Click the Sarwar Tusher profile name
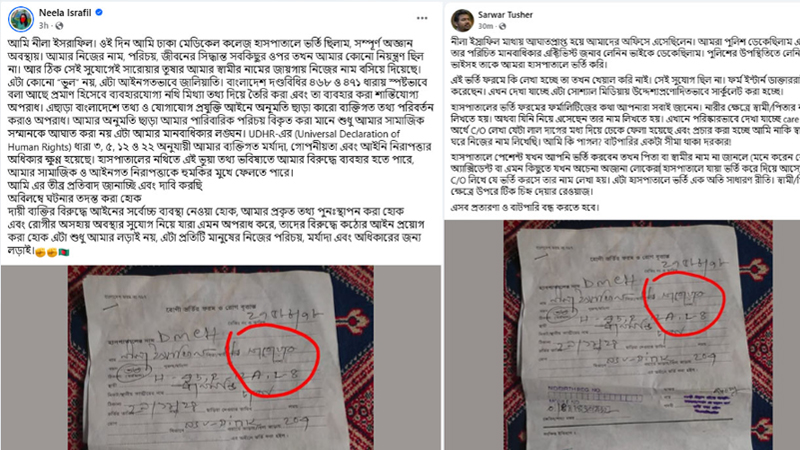The width and height of the screenshot is (800, 450). (505, 15)
